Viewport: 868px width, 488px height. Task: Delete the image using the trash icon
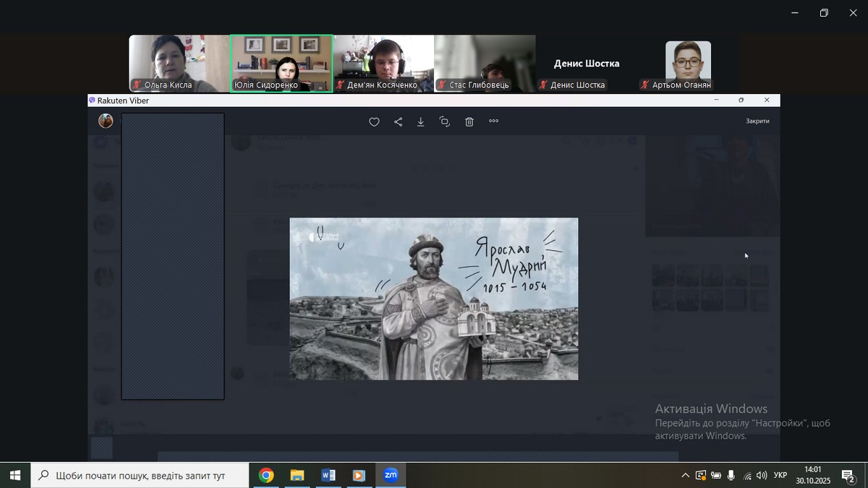point(469,122)
